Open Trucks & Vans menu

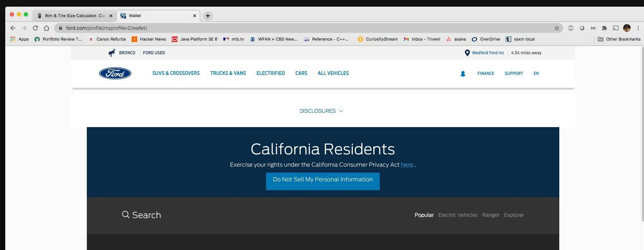[x=228, y=73]
